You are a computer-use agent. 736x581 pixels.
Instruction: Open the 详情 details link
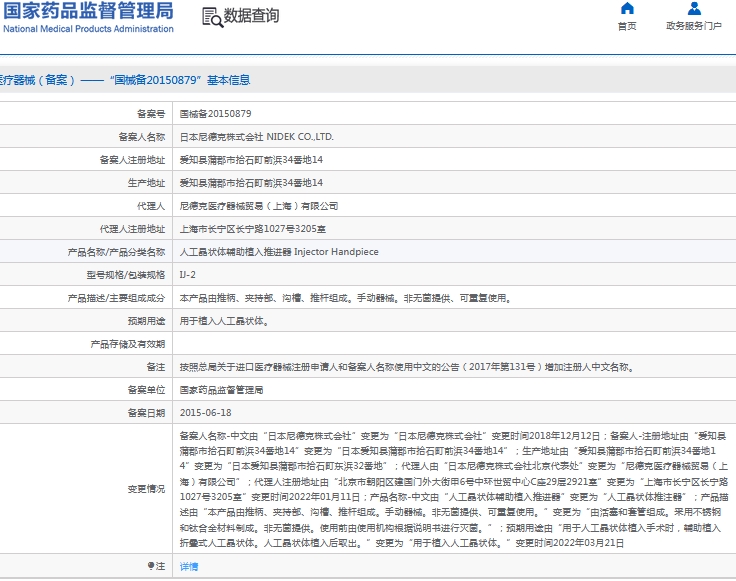coord(189,566)
